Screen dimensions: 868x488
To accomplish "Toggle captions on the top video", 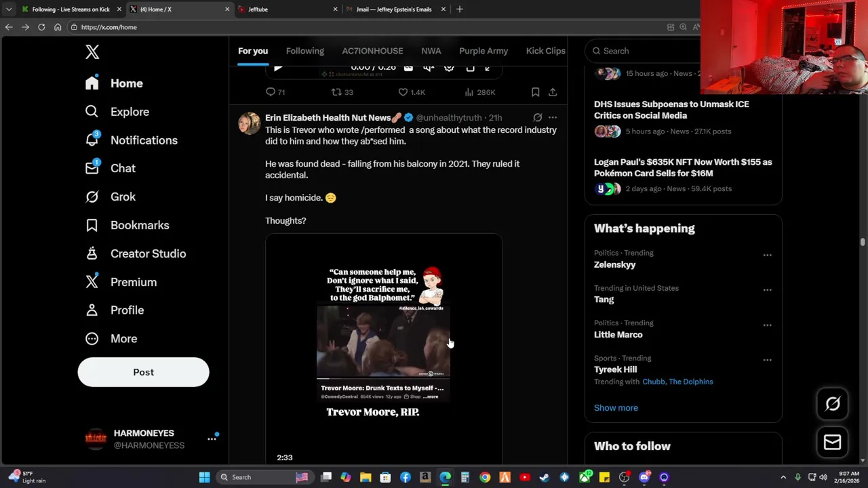I will point(408,68).
